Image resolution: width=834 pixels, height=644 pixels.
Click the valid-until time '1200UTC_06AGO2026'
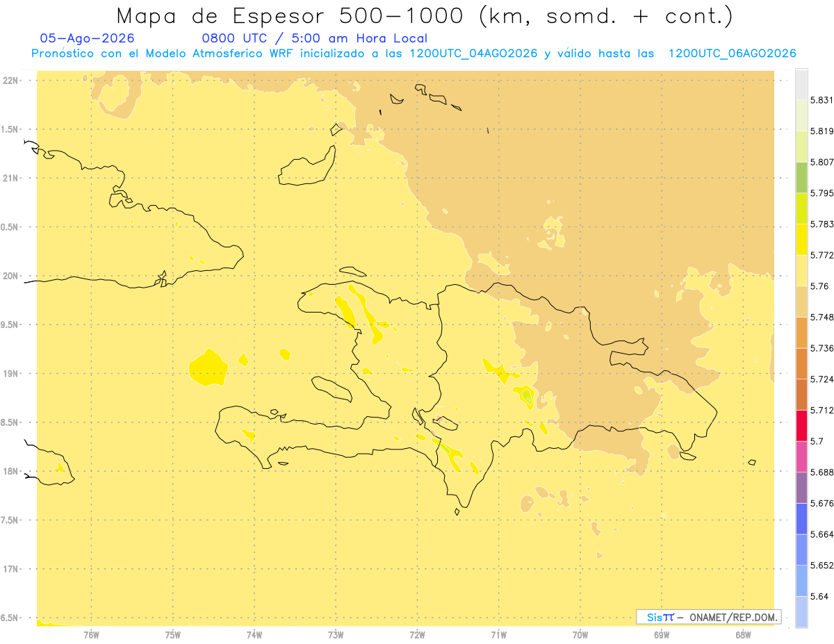[x=732, y=54]
